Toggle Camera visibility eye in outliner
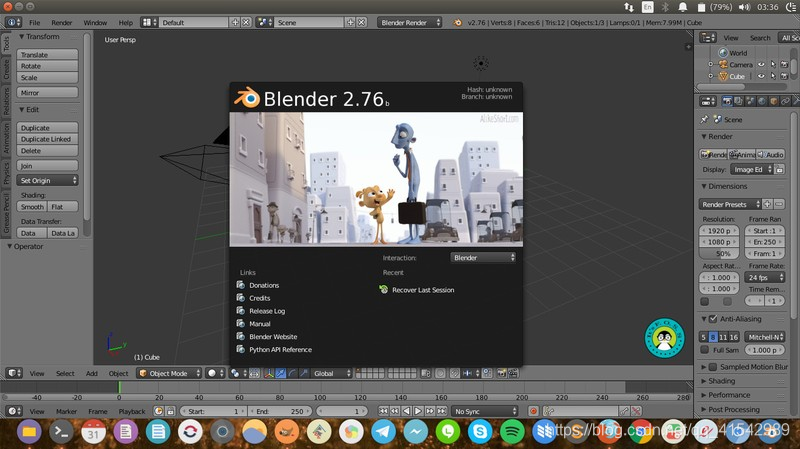This screenshot has height=449, width=800. 761,64
